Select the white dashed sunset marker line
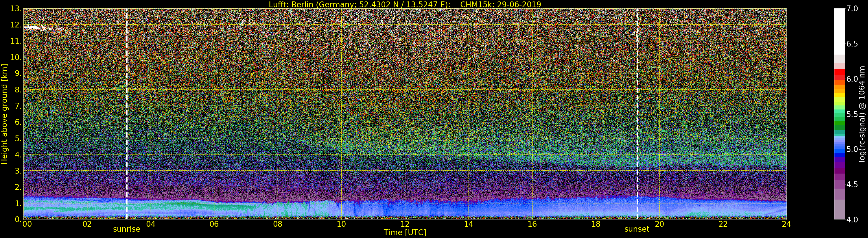The width and height of the screenshot is (868, 238). tap(637, 114)
